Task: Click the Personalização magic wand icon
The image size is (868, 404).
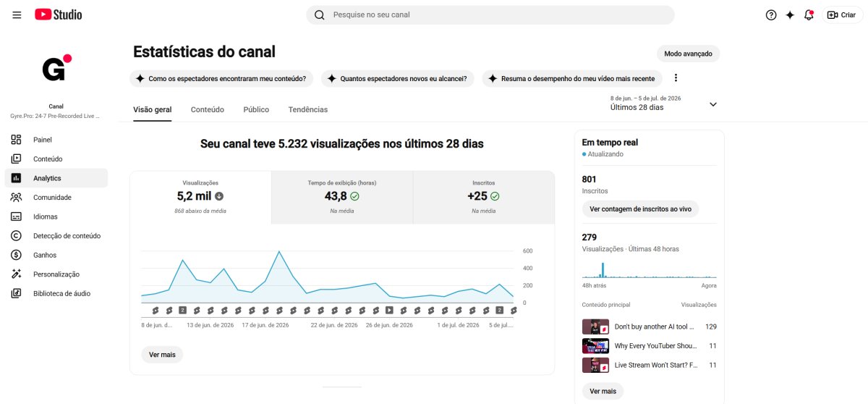Action: point(17,274)
